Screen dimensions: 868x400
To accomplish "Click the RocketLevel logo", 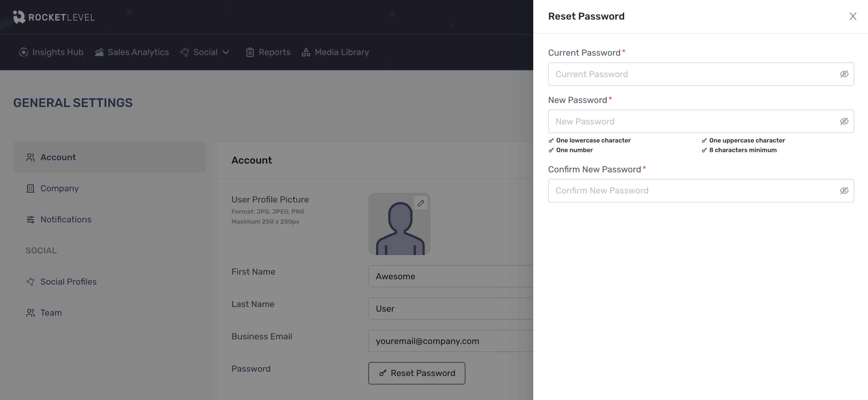I will click(x=54, y=17).
